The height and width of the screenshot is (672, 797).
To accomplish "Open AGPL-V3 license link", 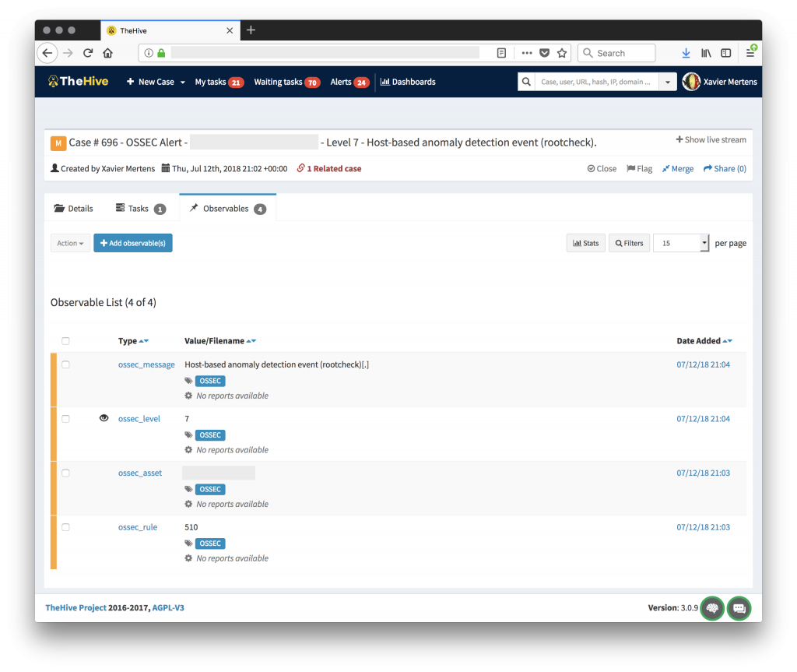I will point(168,607).
